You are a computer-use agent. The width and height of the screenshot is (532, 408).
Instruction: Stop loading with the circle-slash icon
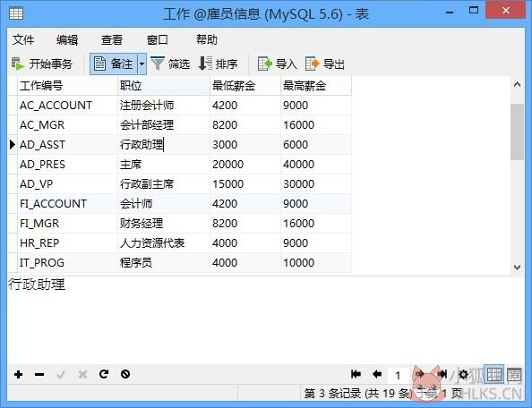(125, 374)
